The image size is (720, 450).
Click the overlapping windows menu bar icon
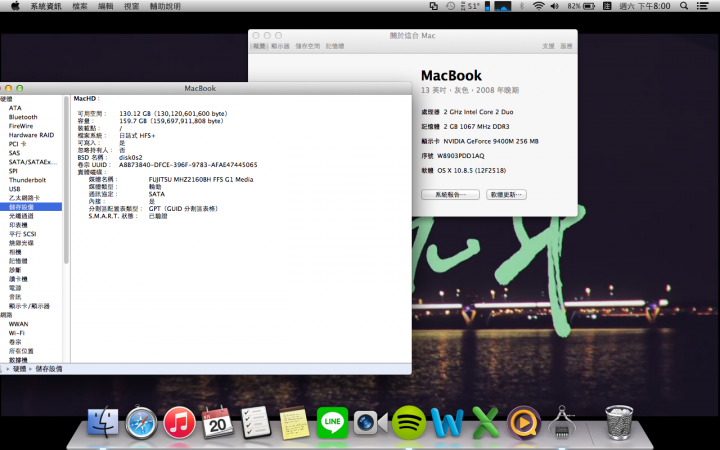pyautogui.click(x=433, y=6)
